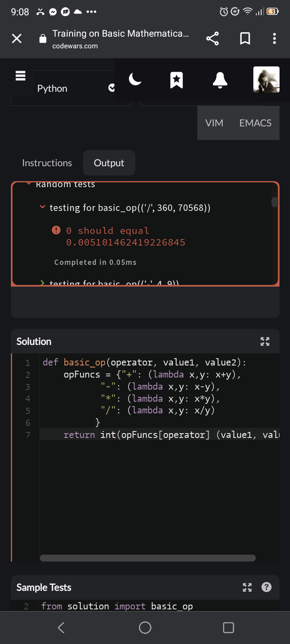The width and height of the screenshot is (290, 644).
Task: Click the bookmark star icon
Action: click(x=176, y=80)
